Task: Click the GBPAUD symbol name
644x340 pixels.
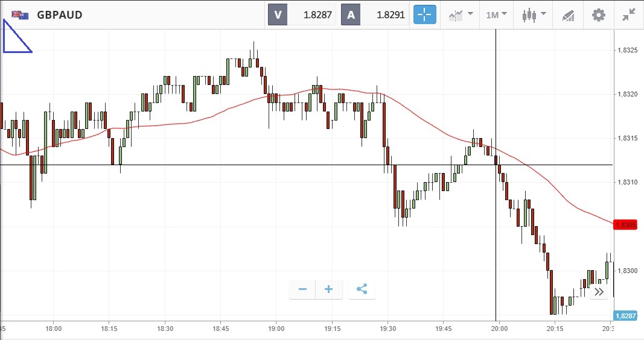Action: (60, 14)
